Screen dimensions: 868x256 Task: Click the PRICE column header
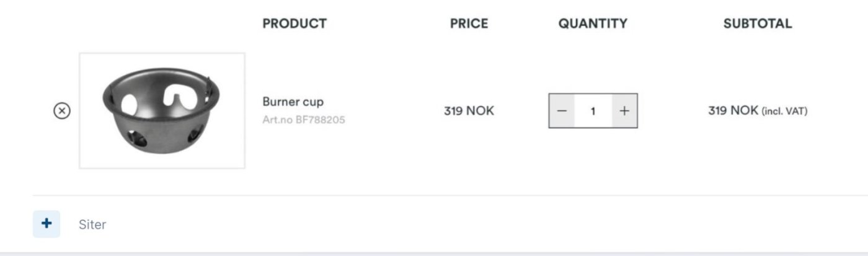[469, 24]
